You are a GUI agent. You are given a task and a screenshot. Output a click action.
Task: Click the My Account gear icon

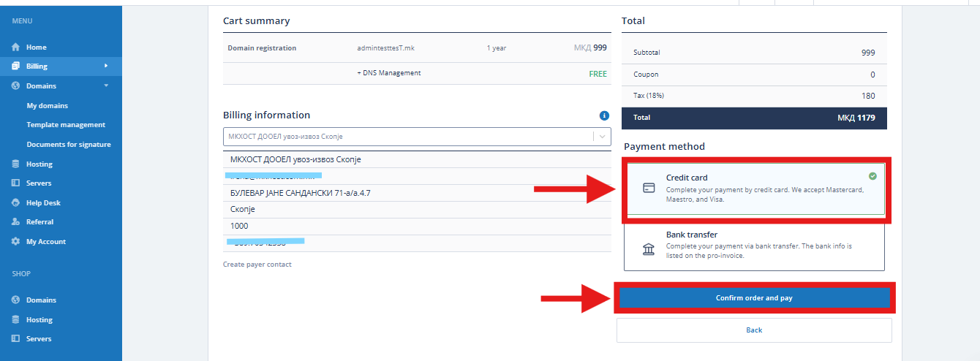(x=15, y=242)
